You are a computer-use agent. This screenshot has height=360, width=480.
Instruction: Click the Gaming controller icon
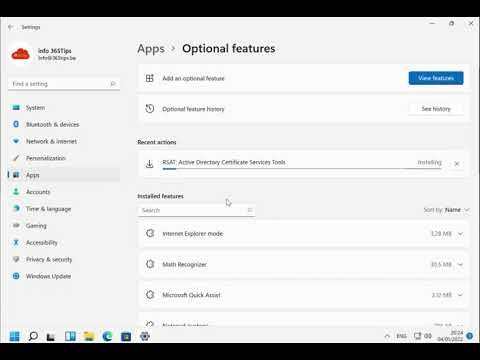click(x=16, y=225)
